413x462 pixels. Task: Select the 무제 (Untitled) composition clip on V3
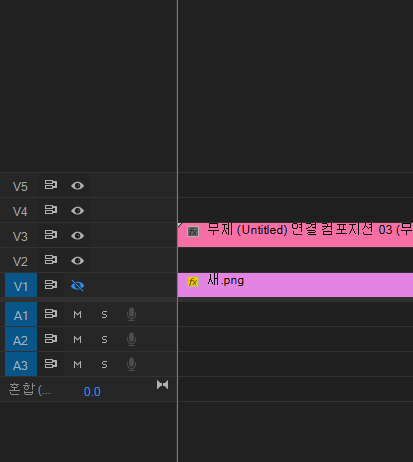click(295, 235)
